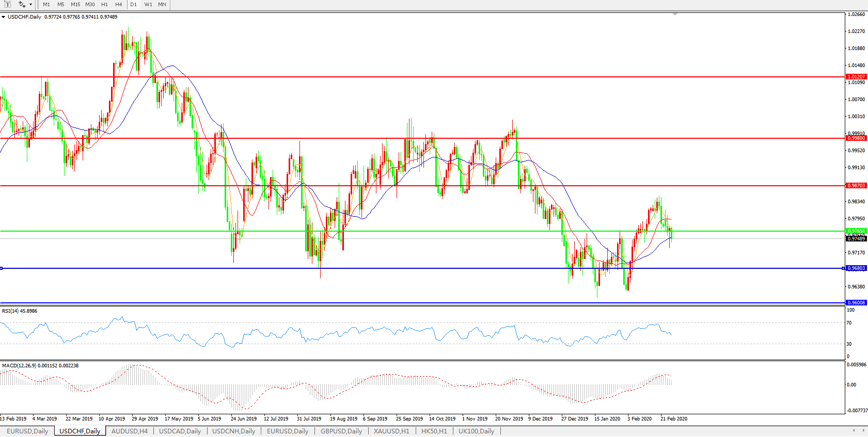Select the M15 timeframe button

click(x=75, y=4)
